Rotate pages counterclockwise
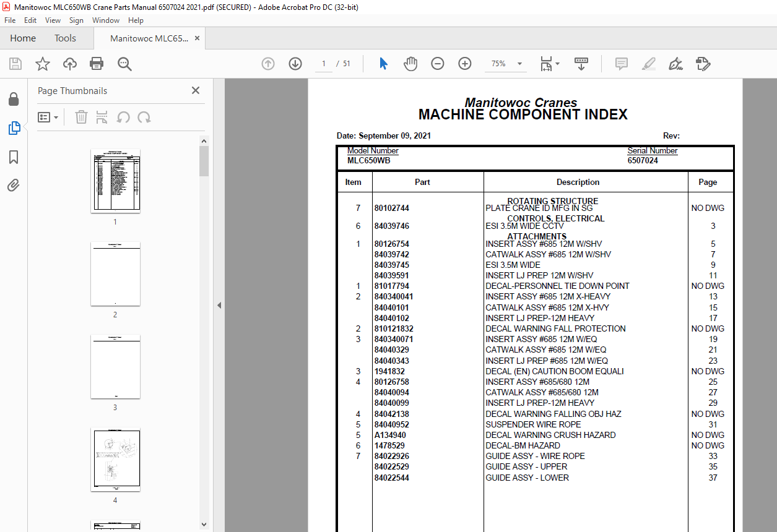Screen dimensions: 777x532 coord(123,117)
